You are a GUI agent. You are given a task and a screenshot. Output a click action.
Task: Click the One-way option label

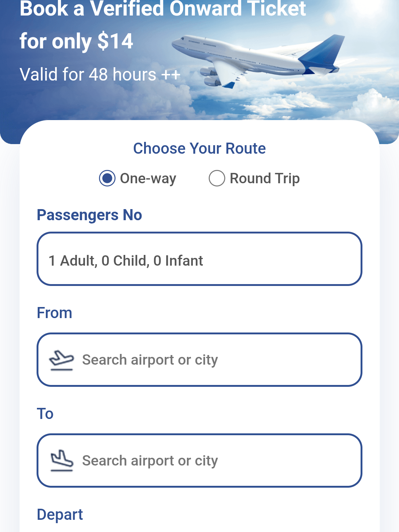coord(148,179)
